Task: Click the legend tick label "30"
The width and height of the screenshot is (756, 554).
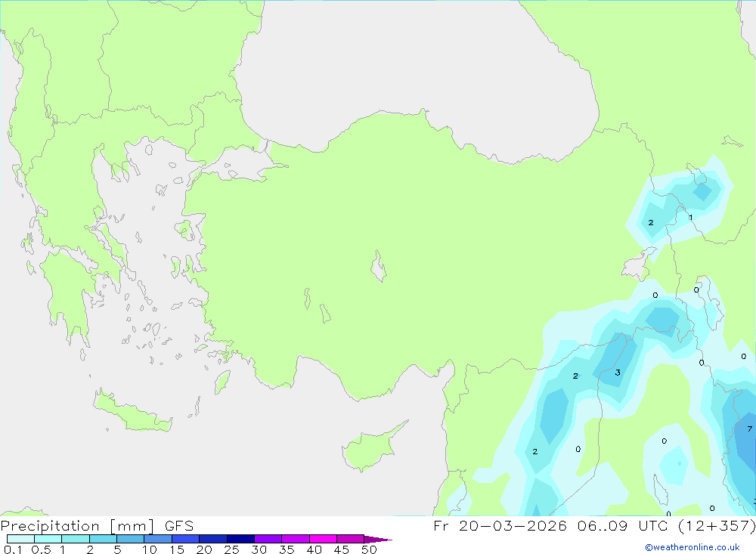Action: (x=259, y=549)
